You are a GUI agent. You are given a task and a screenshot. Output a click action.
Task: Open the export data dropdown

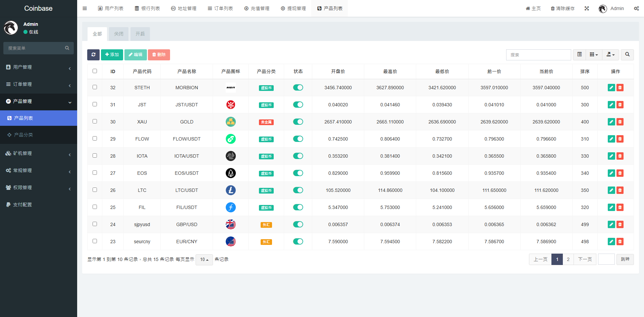point(610,54)
